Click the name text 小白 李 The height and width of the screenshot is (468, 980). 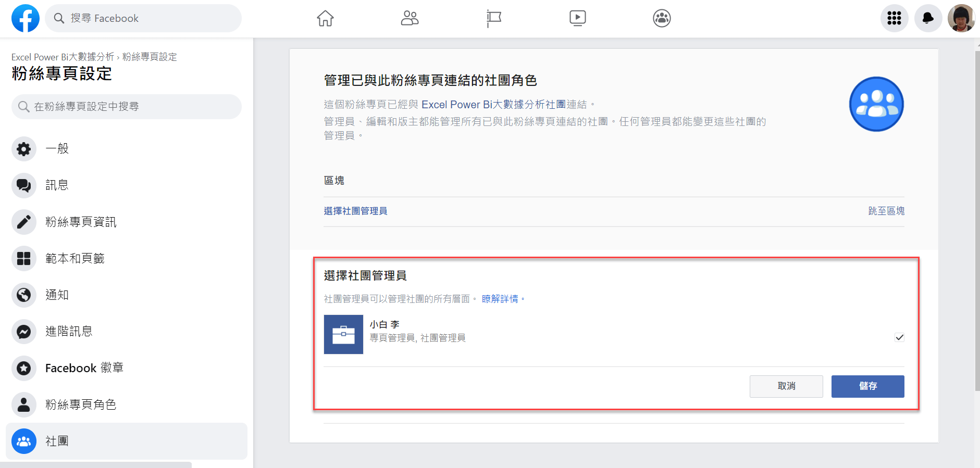(384, 324)
